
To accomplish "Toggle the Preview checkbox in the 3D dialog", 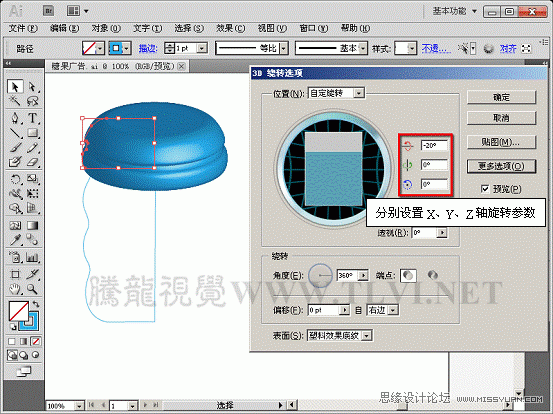I will (485, 189).
